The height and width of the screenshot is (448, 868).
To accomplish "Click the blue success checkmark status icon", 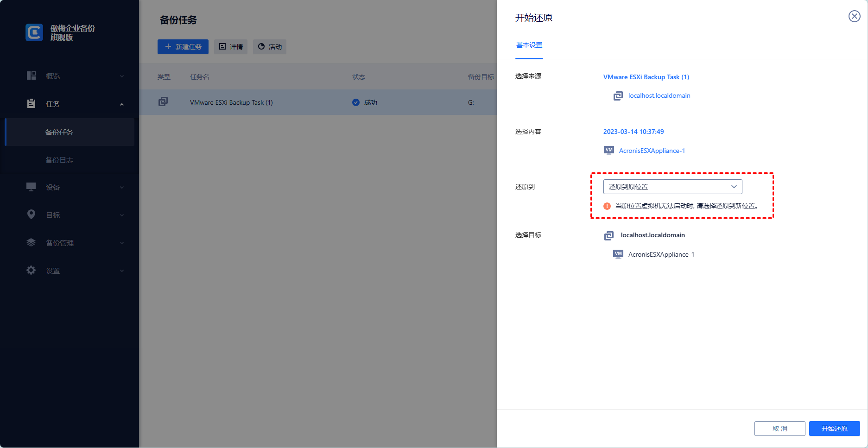I will (356, 102).
